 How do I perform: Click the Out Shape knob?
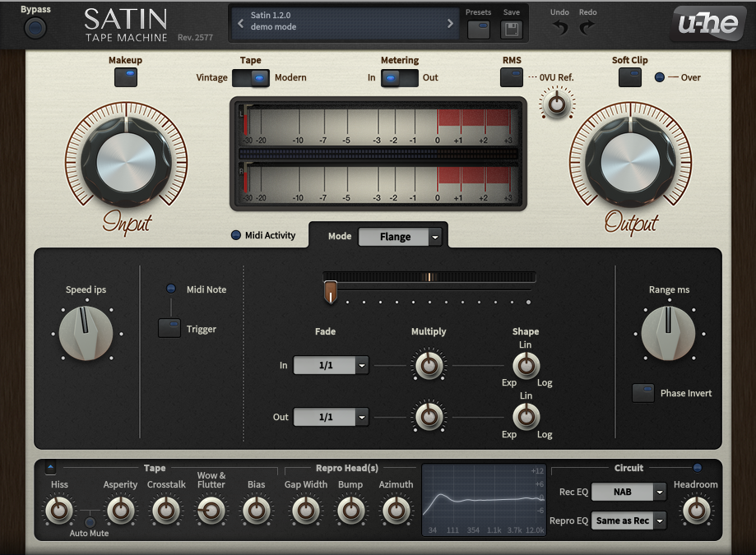coord(526,417)
